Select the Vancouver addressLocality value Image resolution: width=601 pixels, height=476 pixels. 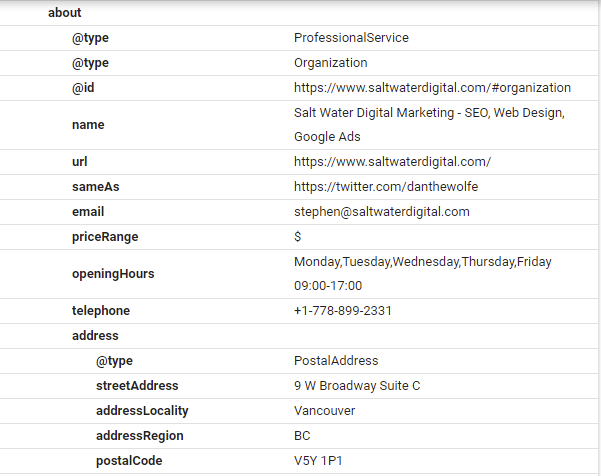click(324, 411)
